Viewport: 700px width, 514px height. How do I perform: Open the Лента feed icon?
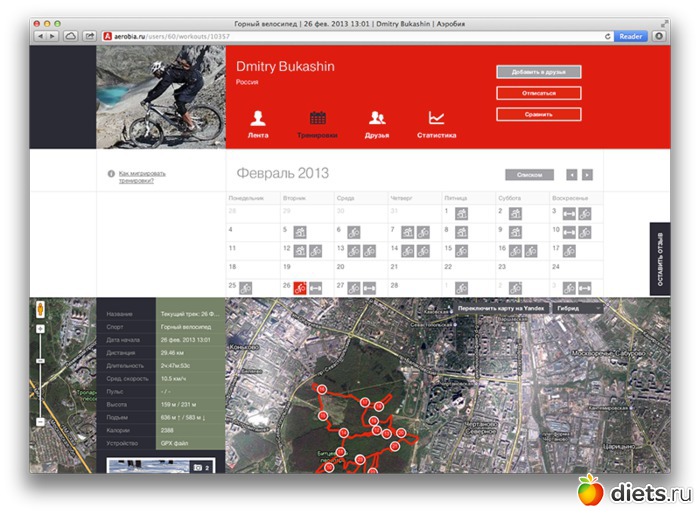257,118
